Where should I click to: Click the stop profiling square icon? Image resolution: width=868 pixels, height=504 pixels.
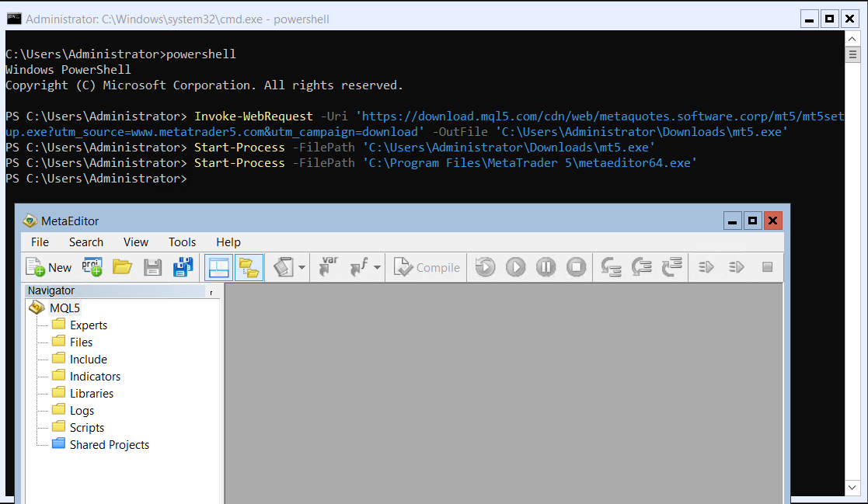[767, 267]
